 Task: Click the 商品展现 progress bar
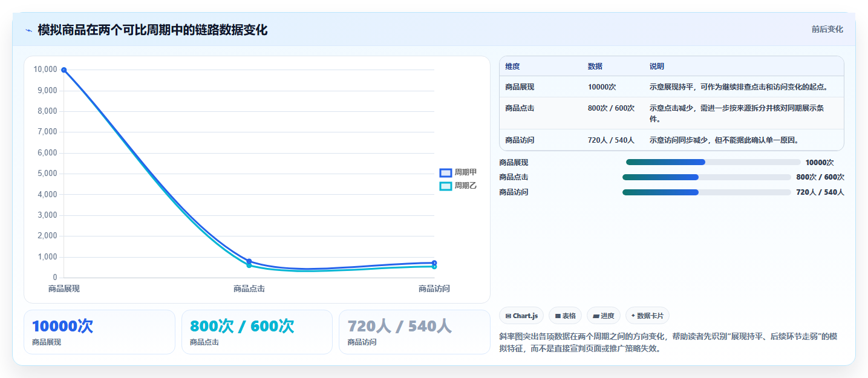pos(713,162)
